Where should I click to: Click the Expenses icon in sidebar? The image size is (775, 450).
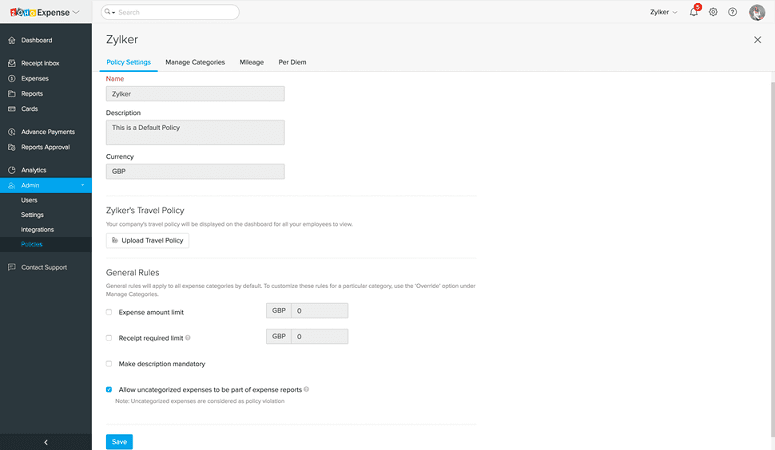coord(12,79)
